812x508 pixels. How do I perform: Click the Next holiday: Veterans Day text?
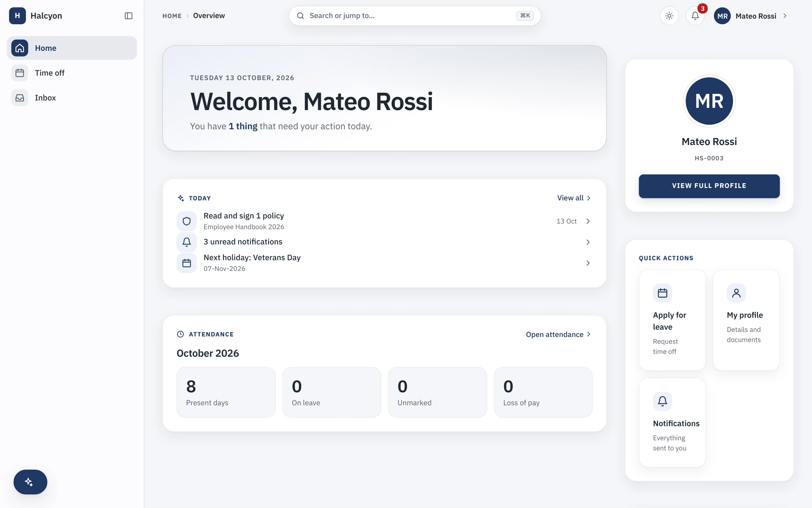click(252, 257)
